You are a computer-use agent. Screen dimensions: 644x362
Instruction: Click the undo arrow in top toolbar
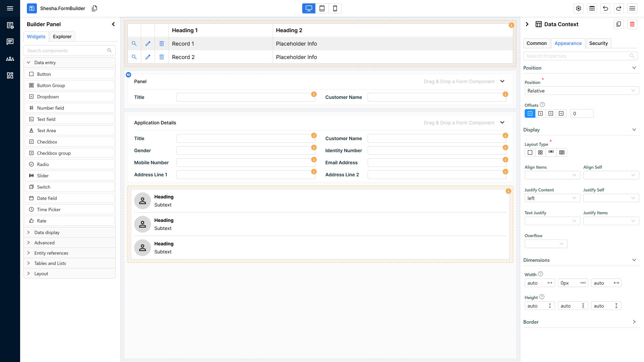[605, 8]
